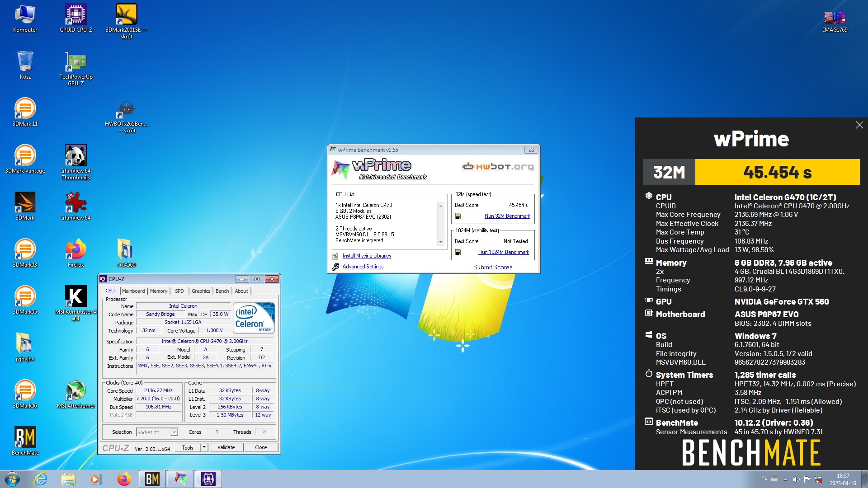Viewport: 868px width, 488px height.
Task: Select the CPU tab in CPU-Z
Action: 110,291
